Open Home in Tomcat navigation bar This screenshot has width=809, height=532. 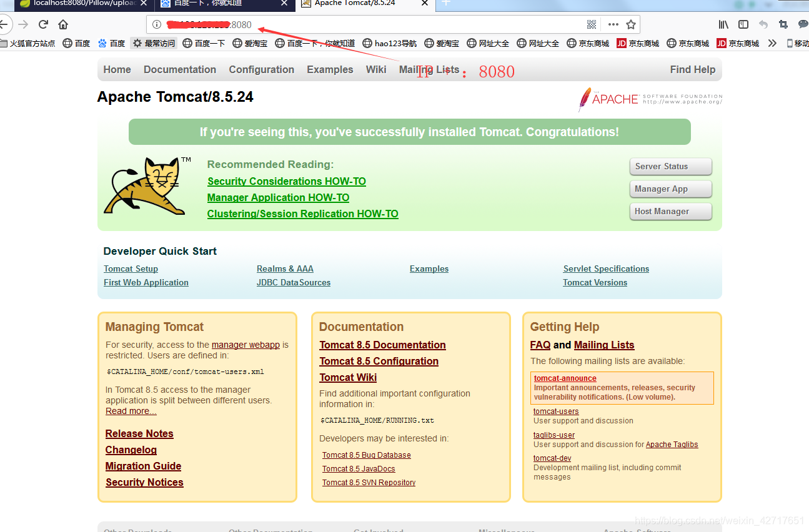pos(117,69)
